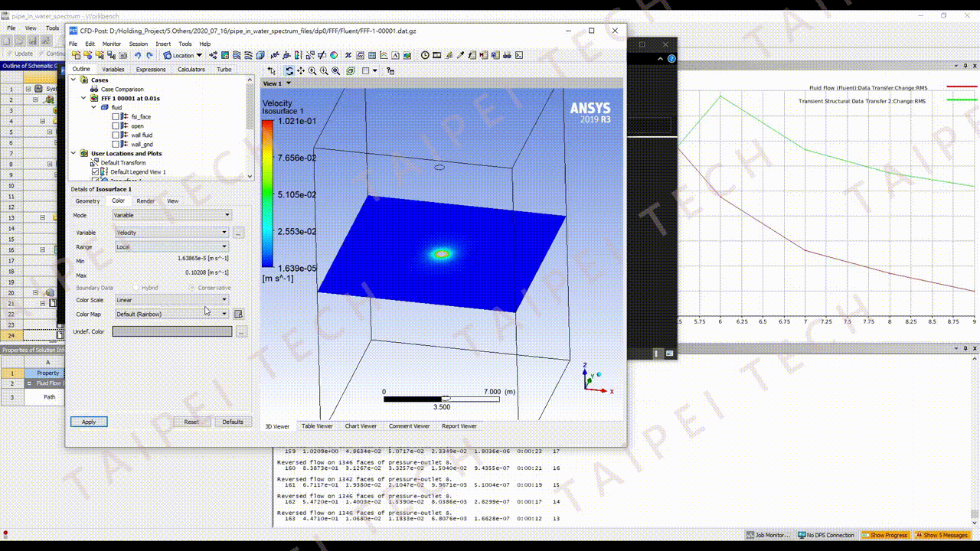The image size is (980, 551).
Task: Click the Undo arrow in the CFD-Post toolbar
Action: (x=138, y=55)
